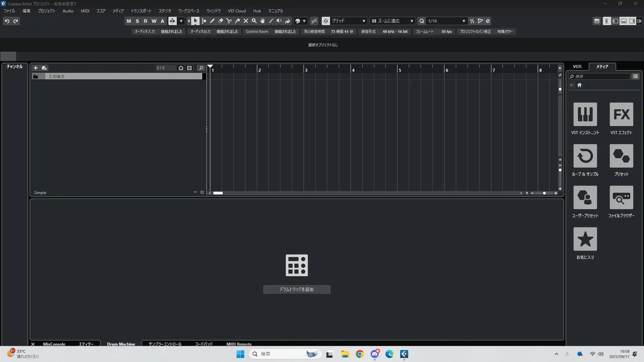The image size is (644, 362).
Task: Select the Glue tool
Action: point(237,21)
